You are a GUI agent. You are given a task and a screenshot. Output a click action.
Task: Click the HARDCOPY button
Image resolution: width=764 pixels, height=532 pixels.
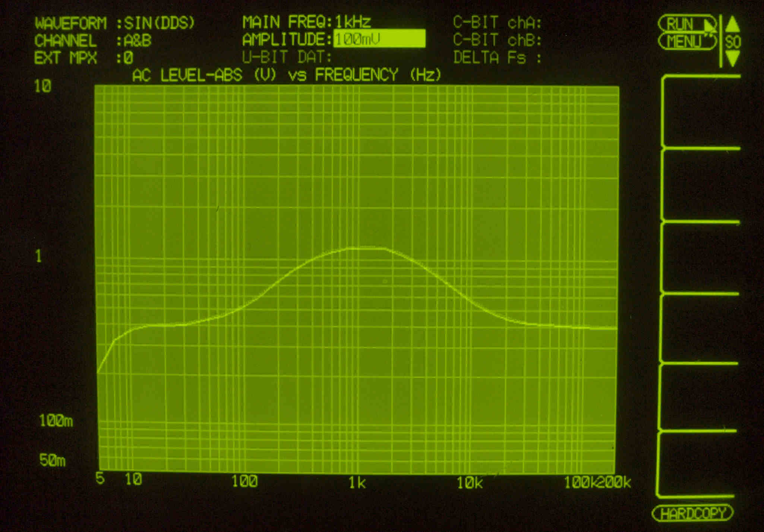693,514
